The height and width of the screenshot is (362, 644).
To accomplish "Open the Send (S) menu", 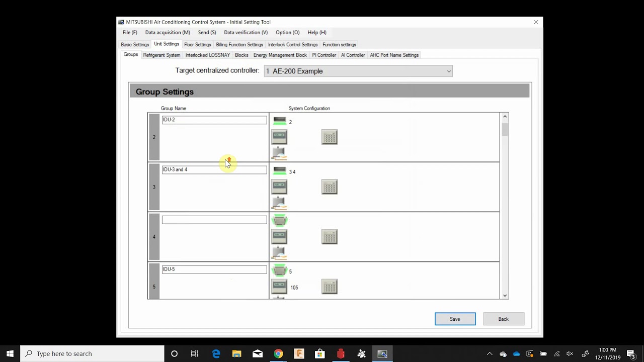I will pyautogui.click(x=207, y=32).
